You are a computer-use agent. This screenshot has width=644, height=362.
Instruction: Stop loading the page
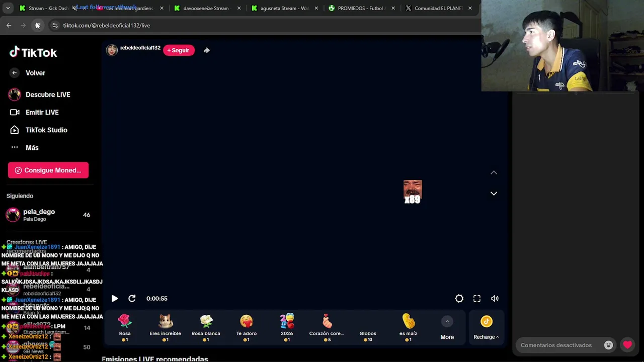38,25
